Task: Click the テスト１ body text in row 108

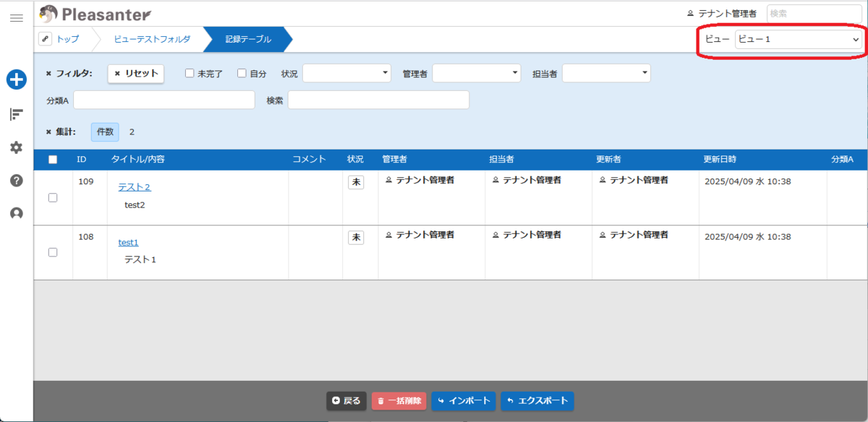Action: click(x=140, y=259)
